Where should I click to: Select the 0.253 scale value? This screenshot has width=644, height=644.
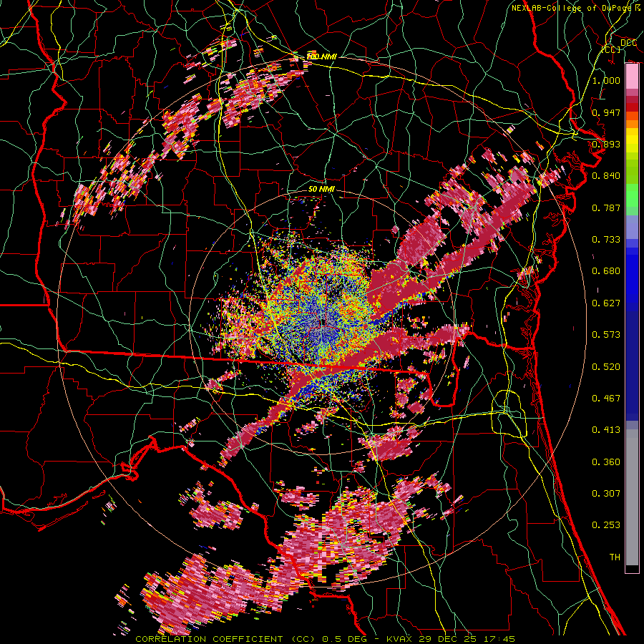point(606,525)
